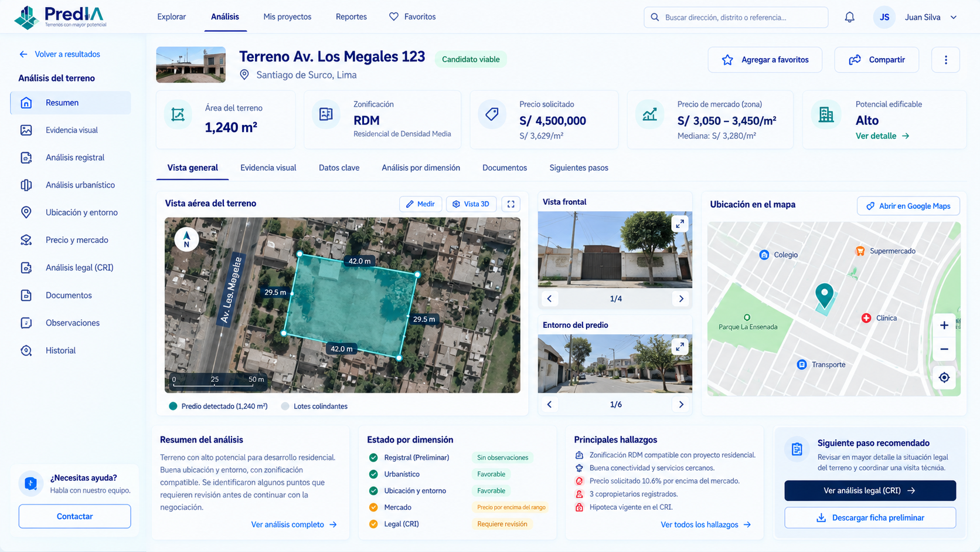Click the PredIA logo

[60, 17]
